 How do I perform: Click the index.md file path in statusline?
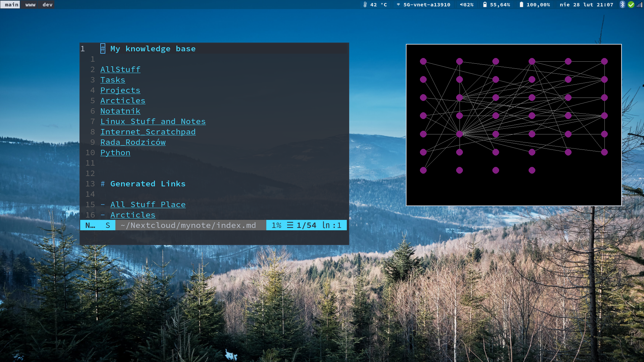tap(188, 225)
